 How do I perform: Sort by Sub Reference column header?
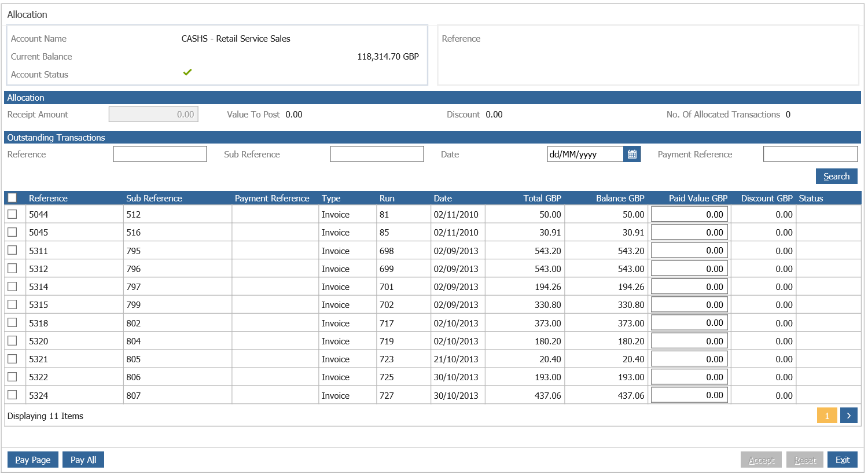154,198
